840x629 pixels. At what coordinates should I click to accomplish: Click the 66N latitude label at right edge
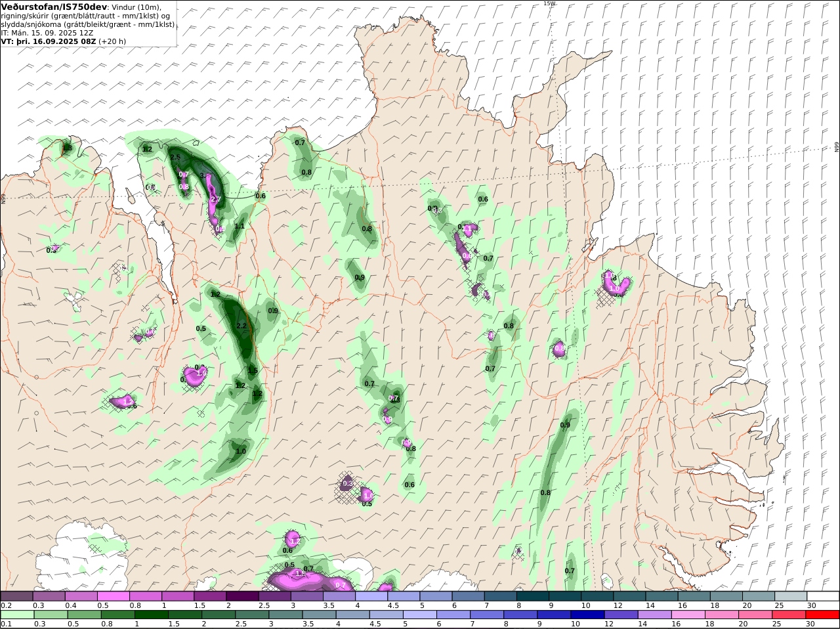pyautogui.click(x=836, y=147)
